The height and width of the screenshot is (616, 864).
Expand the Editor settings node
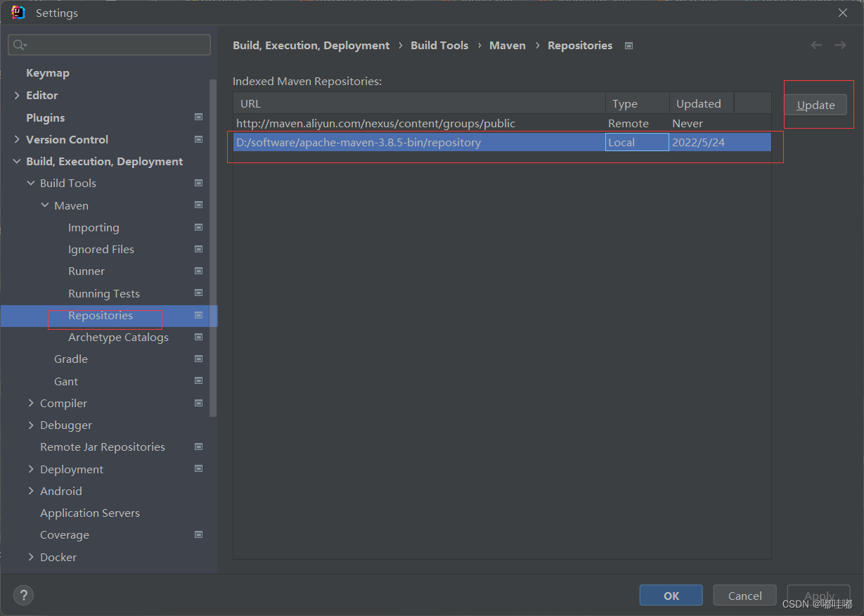point(17,95)
